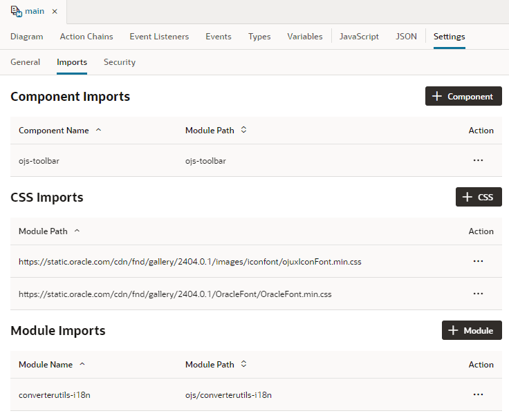The width and height of the screenshot is (509, 420).
Task: Open the General settings subtab
Action: (x=26, y=62)
